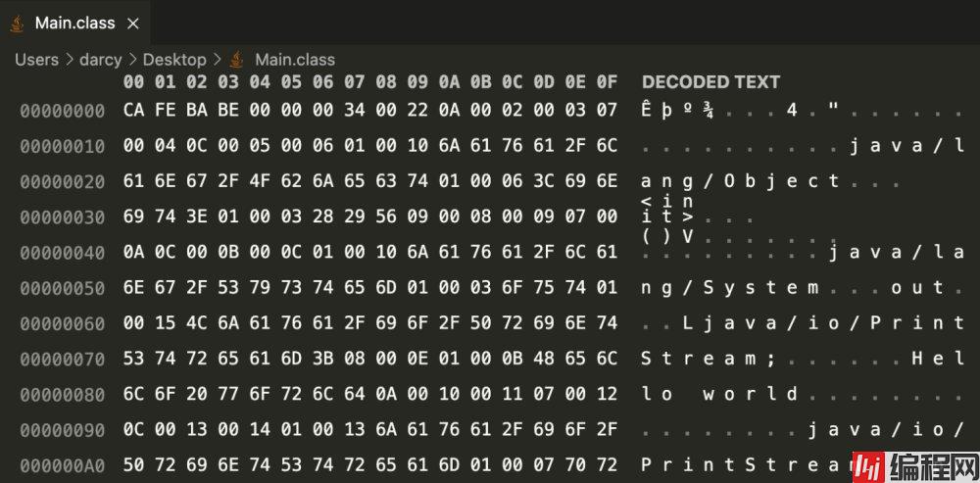Image resolution: width=980 pixels, height=483 pixels.
Task: Expand the chevron after darcy breadcrumb
Action: pyautogui.click(x=132, y=60)
